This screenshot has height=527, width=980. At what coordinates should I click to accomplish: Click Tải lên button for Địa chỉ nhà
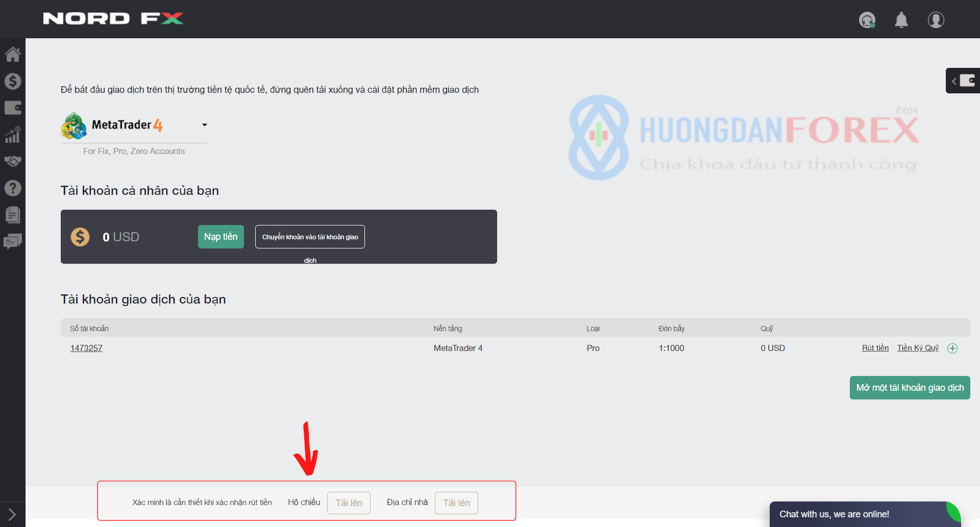coord(456,503)
